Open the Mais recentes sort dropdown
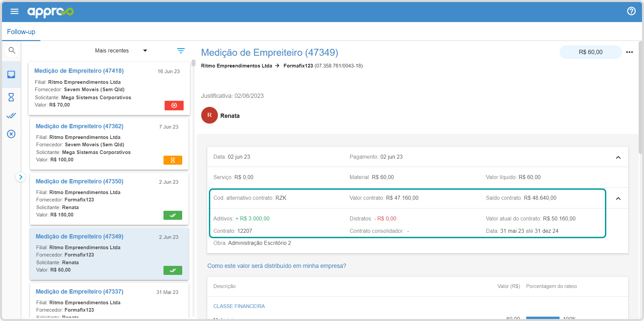 click(x=121, y=50)
